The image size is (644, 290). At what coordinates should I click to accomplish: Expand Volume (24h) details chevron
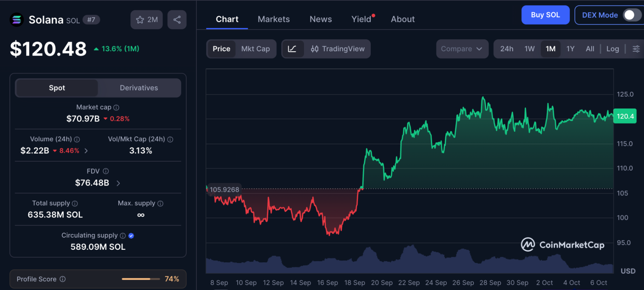point(86,151)
